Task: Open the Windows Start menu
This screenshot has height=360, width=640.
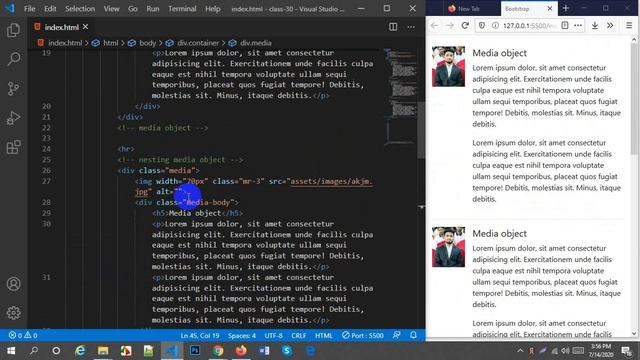Action: (11, 351)
